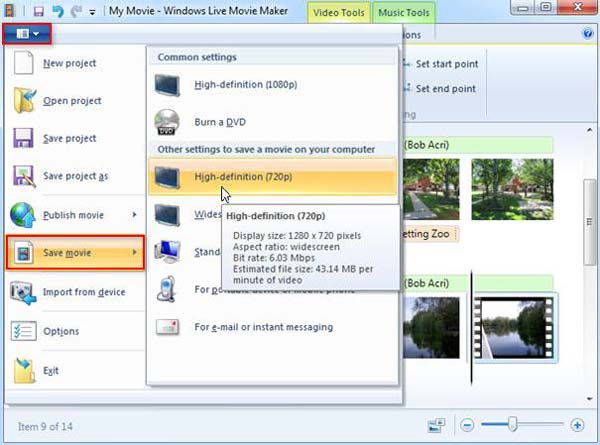Open Help via blue question mark icon
Viewport: 600px width, 445px height.
tap(588, 34)
